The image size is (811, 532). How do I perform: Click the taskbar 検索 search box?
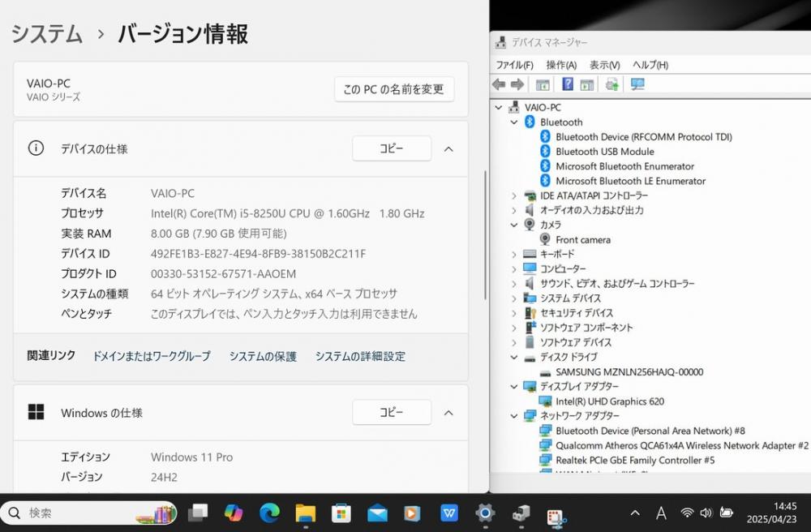pos(90,513)
